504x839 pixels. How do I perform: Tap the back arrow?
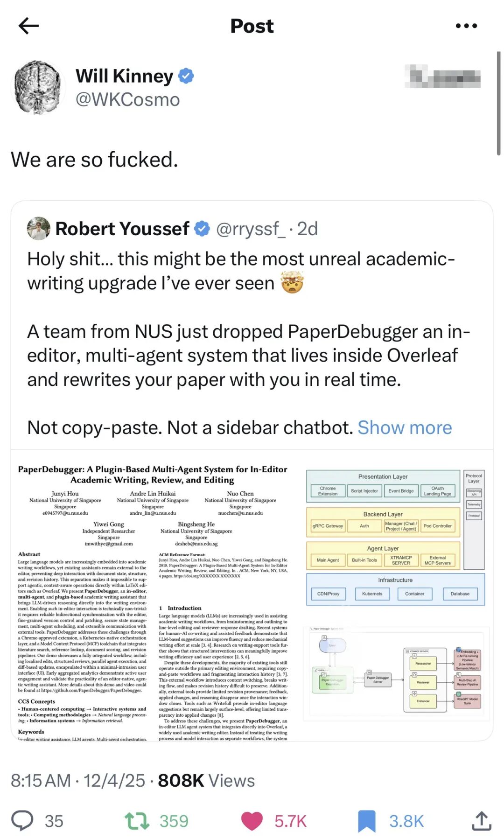[x=28, y=26]
